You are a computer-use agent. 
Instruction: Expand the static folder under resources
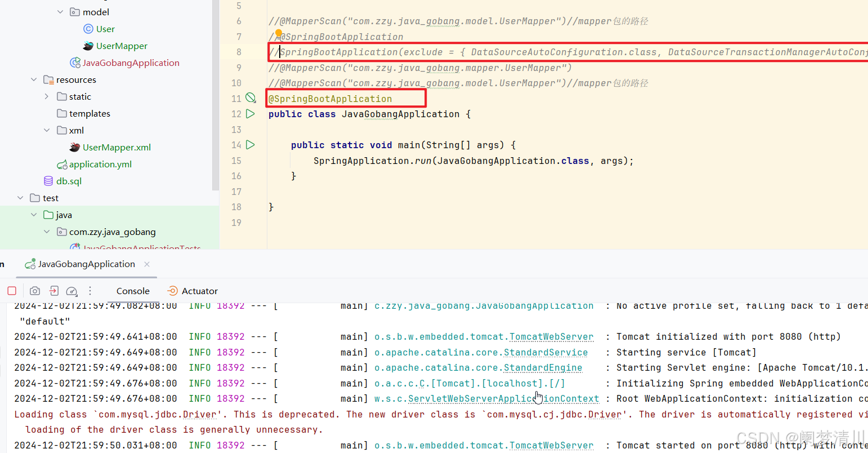(x=47, y=96)
